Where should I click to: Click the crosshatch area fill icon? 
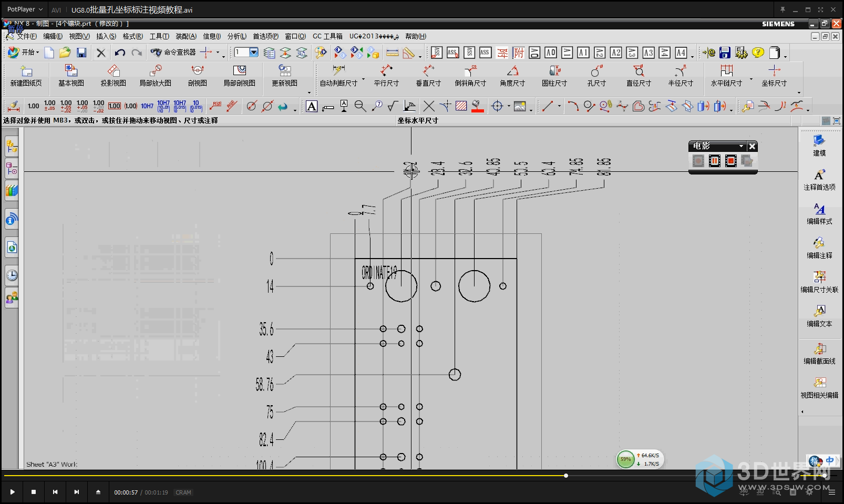pos(461,106)
